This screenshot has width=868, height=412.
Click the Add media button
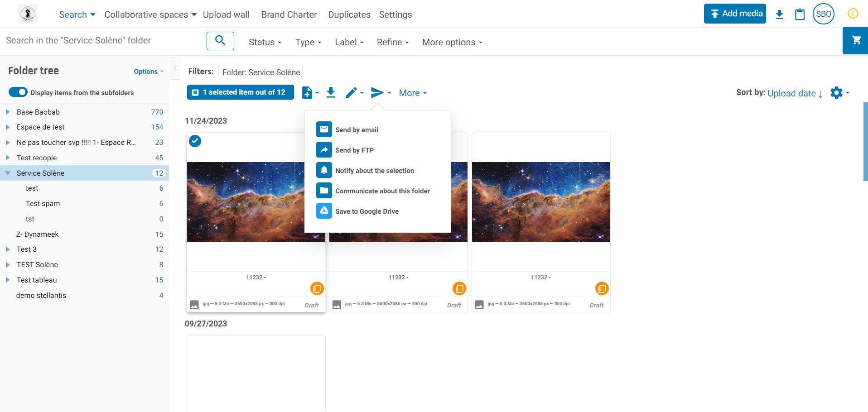(x=735, y=14)
